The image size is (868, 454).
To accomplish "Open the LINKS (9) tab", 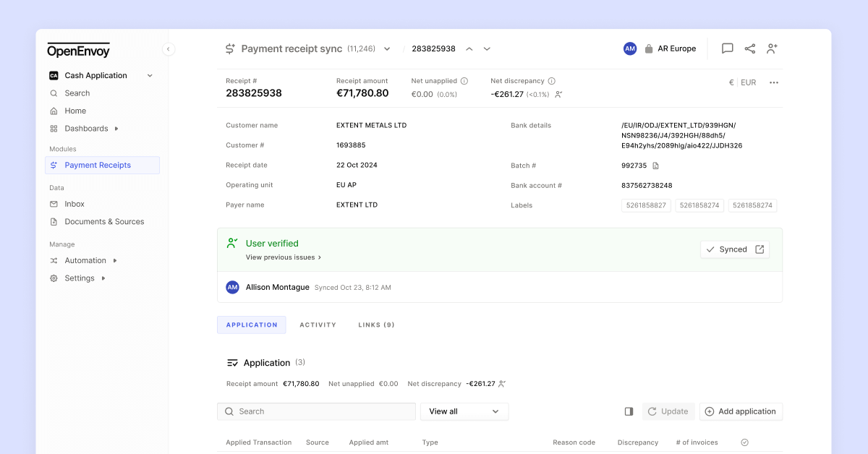I will pyautogui.click(x=375, y=325).
